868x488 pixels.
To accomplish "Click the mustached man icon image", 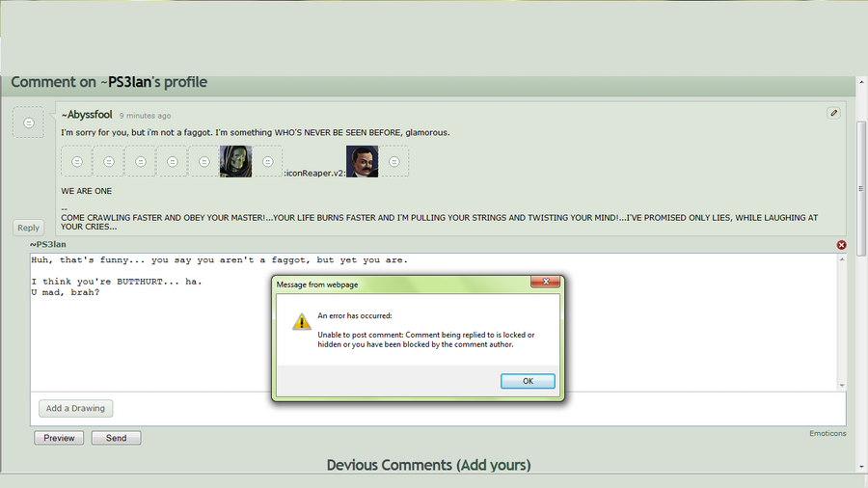I will (362, 162).
